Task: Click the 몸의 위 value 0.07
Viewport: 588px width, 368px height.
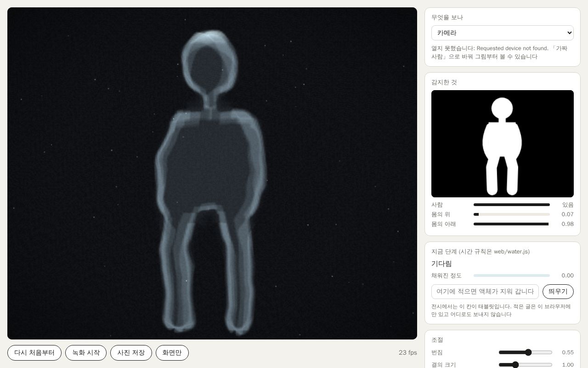Action: click(x=568, y=214)
